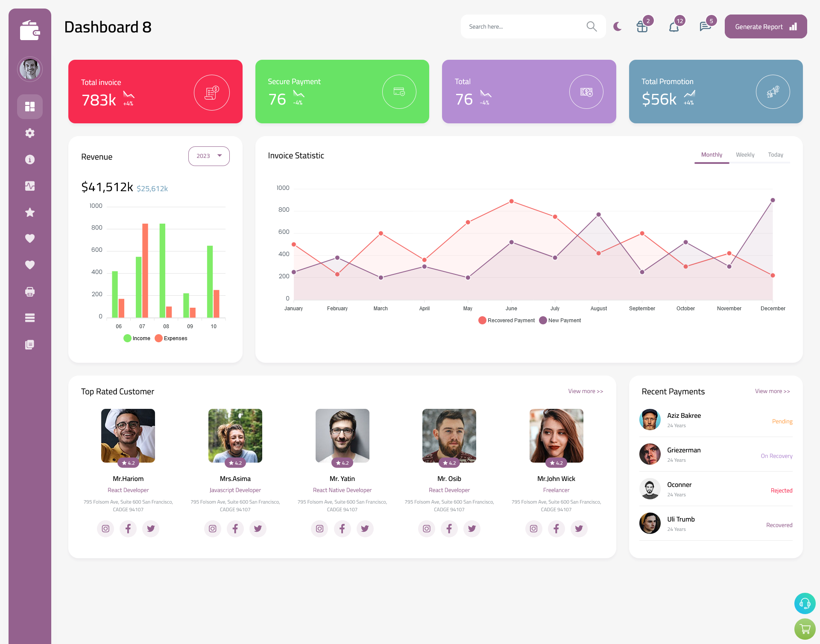The width and height of the screenshot is (820, 644).
Task: Toggle dark mode moon icon
Action: tap(617, 26)
